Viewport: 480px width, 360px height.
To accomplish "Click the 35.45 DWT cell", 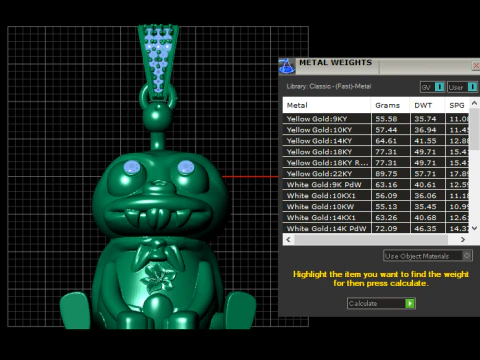I will (428, 206).
